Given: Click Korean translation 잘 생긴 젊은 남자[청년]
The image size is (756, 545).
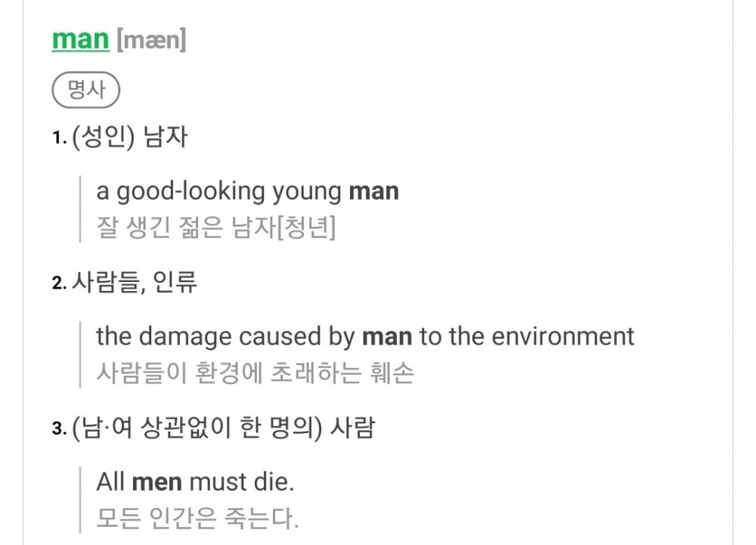Looking at the screenshot, I should tap(216, 227).
